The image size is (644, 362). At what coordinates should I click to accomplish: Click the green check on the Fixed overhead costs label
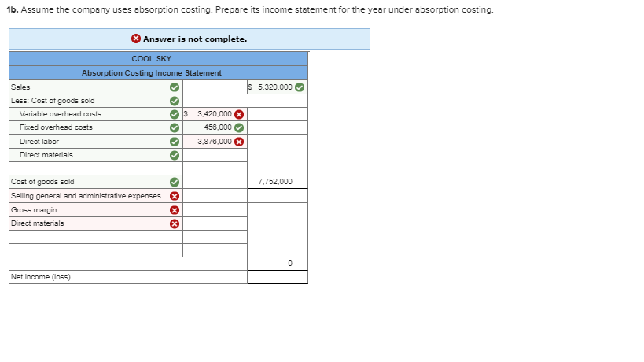(175, 127)
